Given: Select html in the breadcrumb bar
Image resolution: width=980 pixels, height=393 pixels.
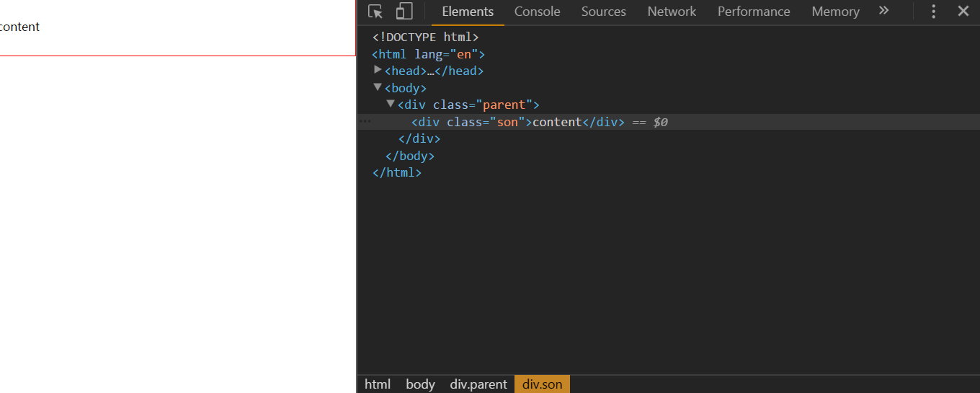Looking at the screenshot, I should [x=378, y=384].
